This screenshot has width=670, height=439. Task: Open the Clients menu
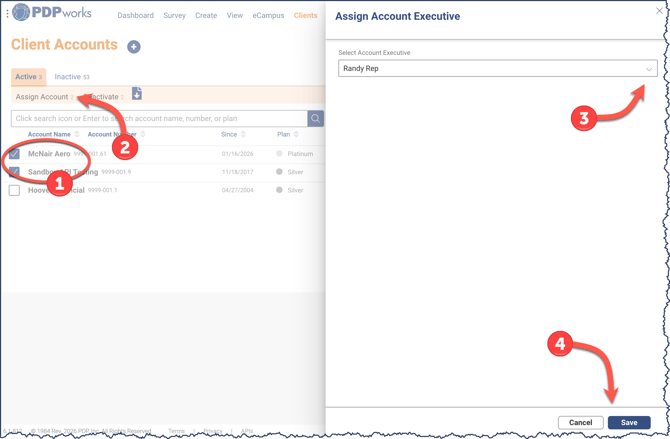pyautogui.click(x=305, y=15)
